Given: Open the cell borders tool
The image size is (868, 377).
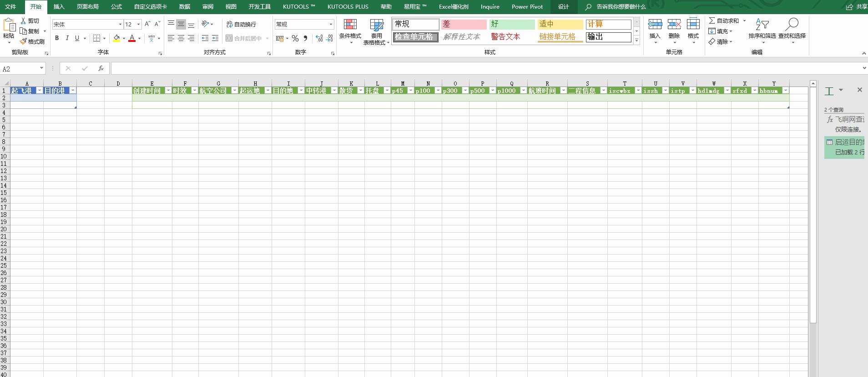Looking at the screenshot, I should tap(96, 38).
